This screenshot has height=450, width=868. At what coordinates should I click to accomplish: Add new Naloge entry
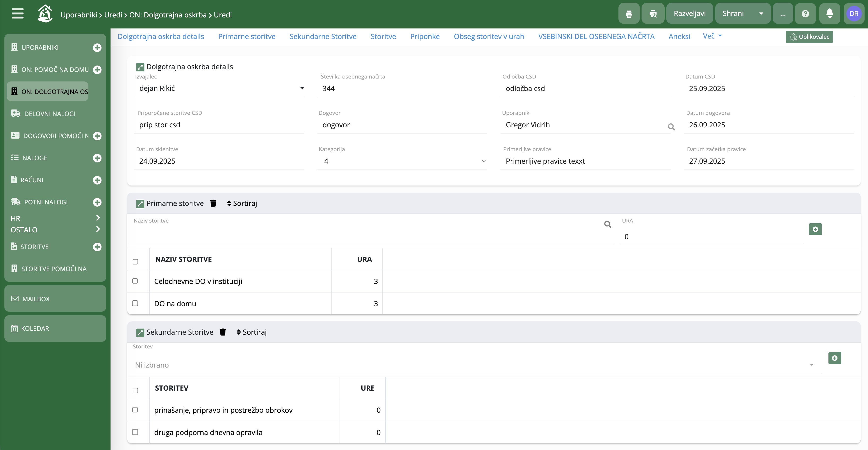[97, 158]
